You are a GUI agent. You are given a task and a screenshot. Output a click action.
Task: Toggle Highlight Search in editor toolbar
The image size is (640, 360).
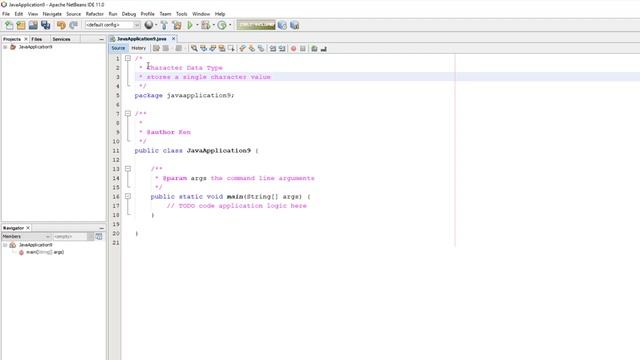coord(222,49)
